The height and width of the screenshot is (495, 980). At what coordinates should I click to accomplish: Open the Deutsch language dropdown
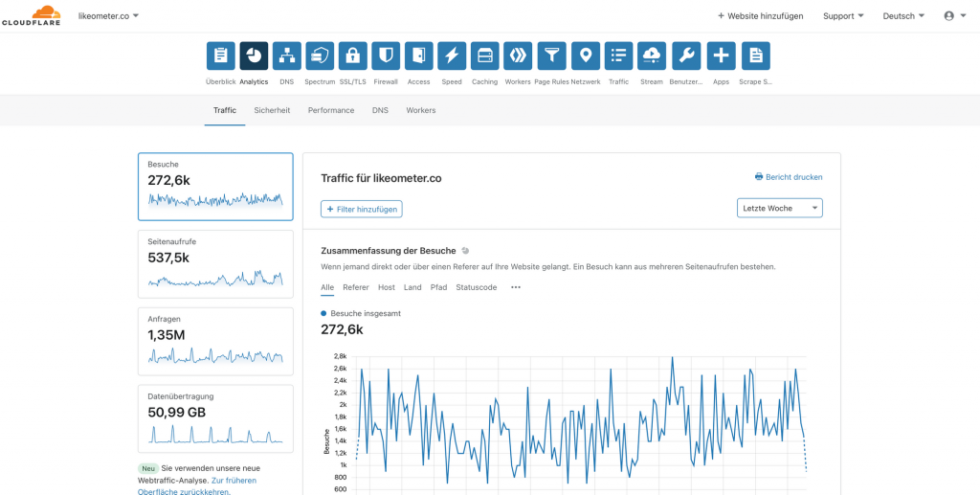[x=903, y=16]
